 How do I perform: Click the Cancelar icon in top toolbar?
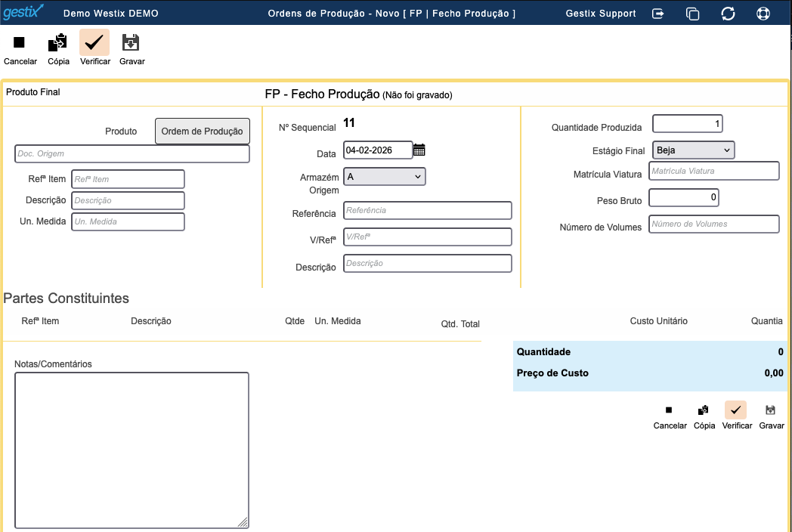tap(20, 43)
